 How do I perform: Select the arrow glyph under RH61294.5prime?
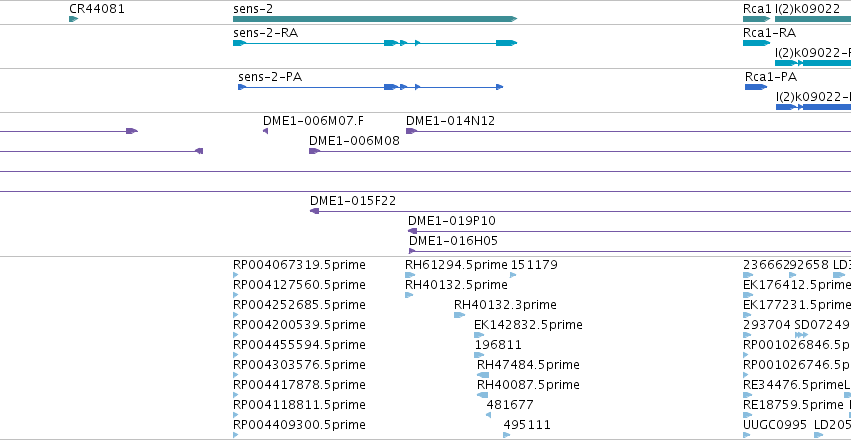410,275
